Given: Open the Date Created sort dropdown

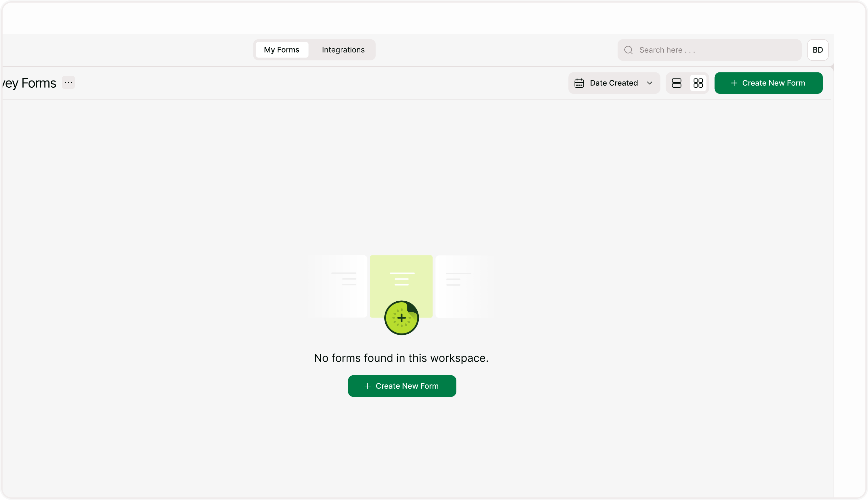Looking at the screenshot, I should [614, 83].
